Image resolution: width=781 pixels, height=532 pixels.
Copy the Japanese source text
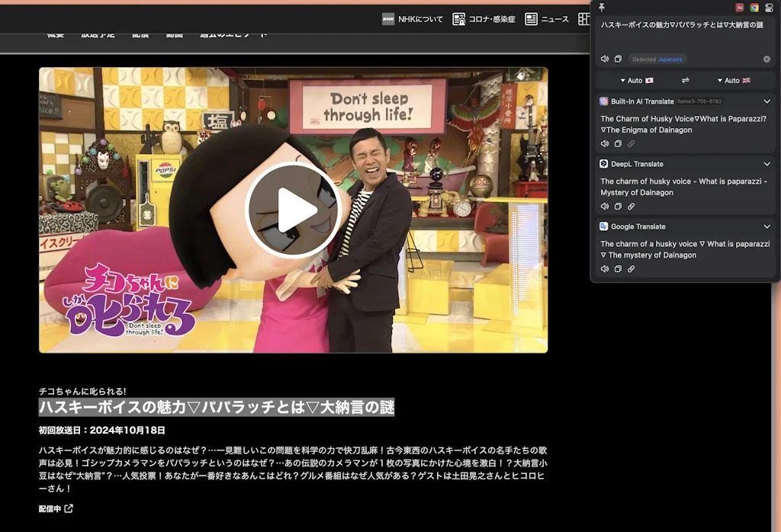click(x=618, y=59)
